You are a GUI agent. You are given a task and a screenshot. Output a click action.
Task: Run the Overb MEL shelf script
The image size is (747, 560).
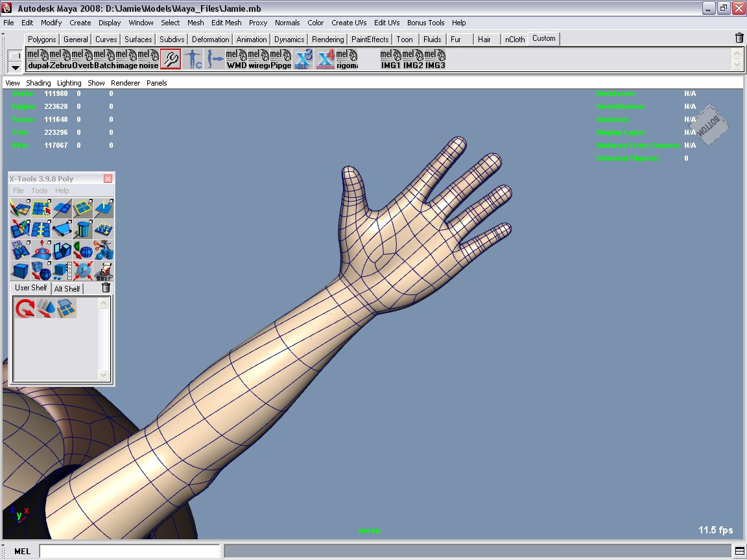82,59
